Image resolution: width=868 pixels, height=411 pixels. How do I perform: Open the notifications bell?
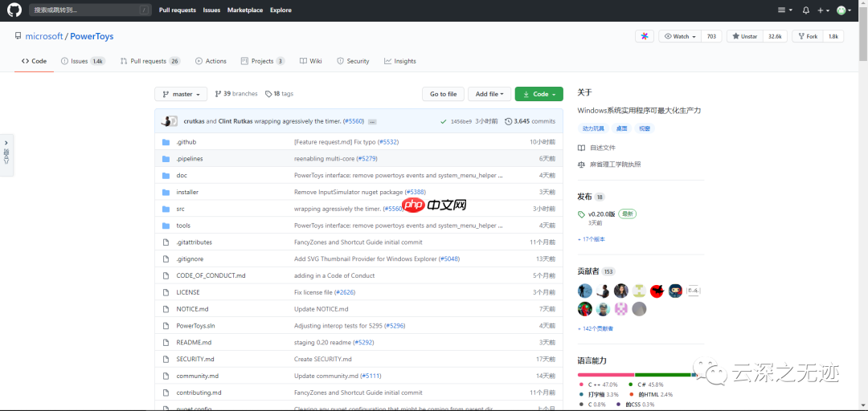click(x=805, y=10)
